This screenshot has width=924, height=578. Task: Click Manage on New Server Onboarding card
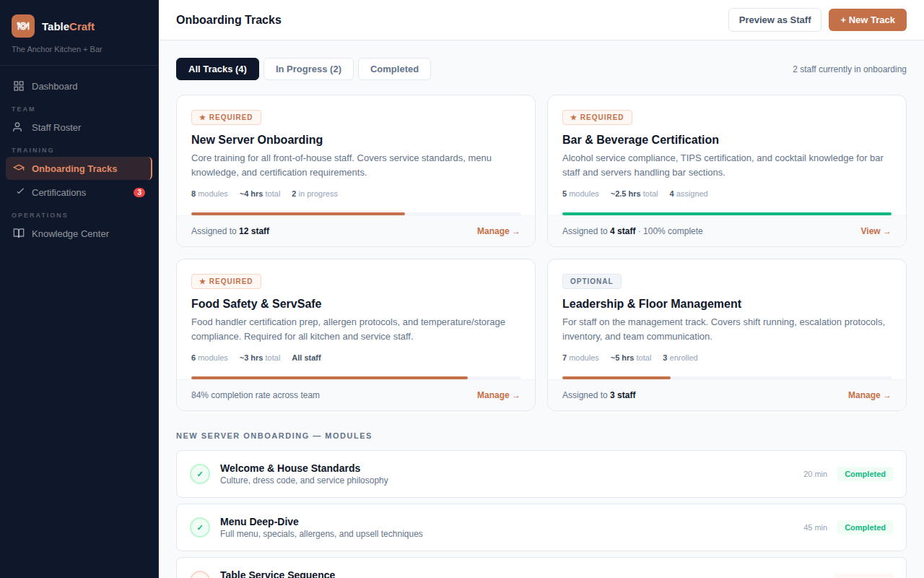pyautogui.click(x=498, y=231)
